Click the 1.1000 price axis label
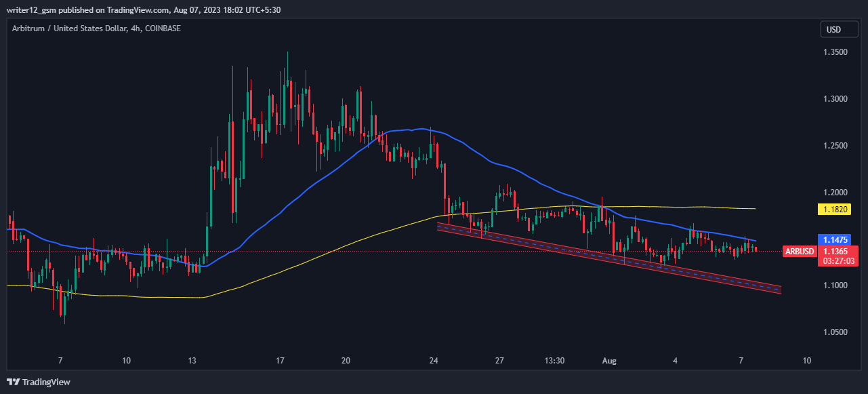The height and width of the screenshot is (394, 868). [835, 285]
